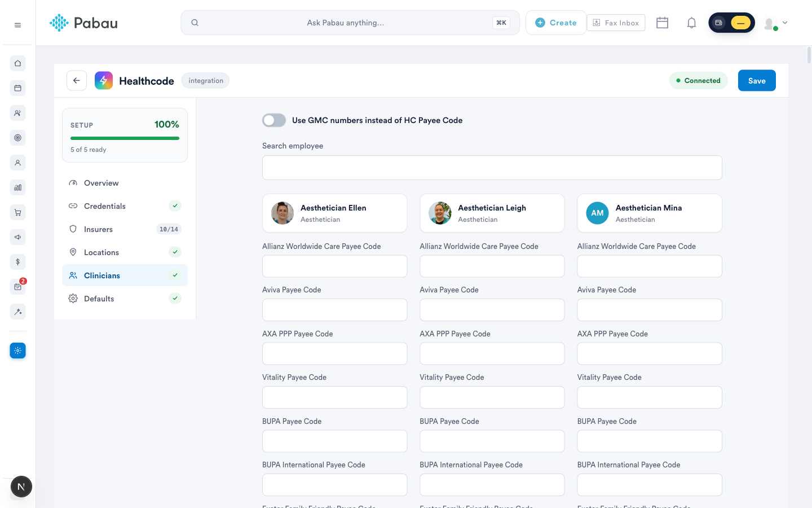Open the Insurers setup section
Image resolution: width=812 pixels, height=508 pixels.
pos(125,229)
